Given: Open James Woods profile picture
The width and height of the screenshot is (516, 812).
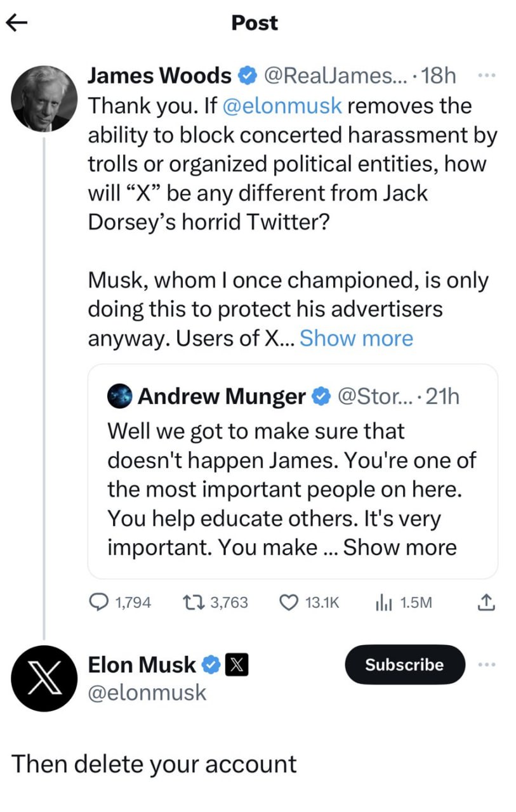Looking at the screenshot, I should click(x=44, y=98).
